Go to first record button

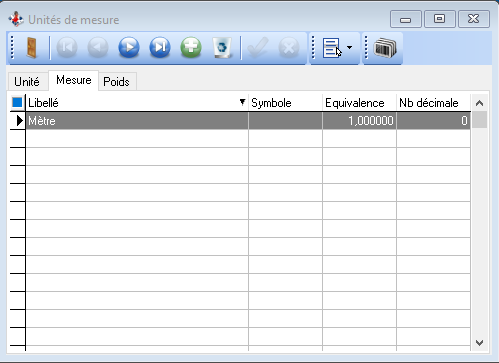pyautogui.click(x=67, y=48)
